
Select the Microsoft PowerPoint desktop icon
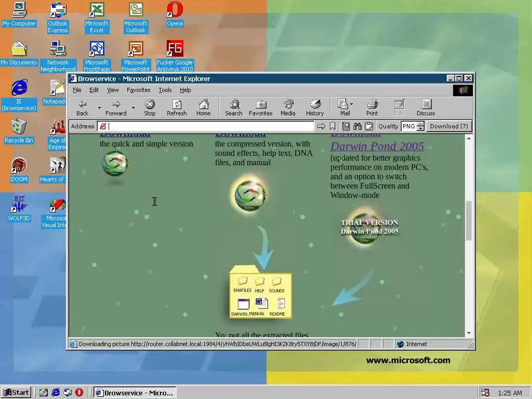click(x=136, y=57)
